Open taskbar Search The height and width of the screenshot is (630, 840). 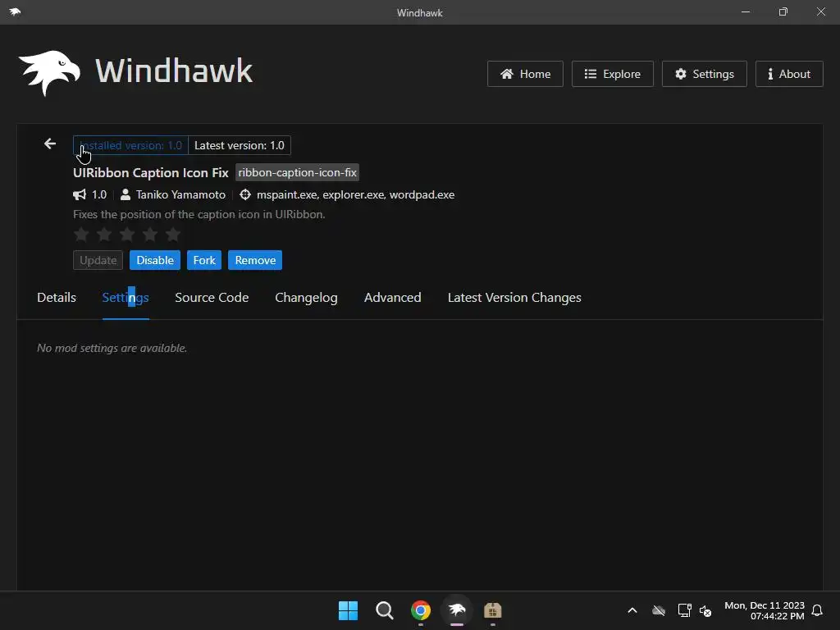[384, 610]
